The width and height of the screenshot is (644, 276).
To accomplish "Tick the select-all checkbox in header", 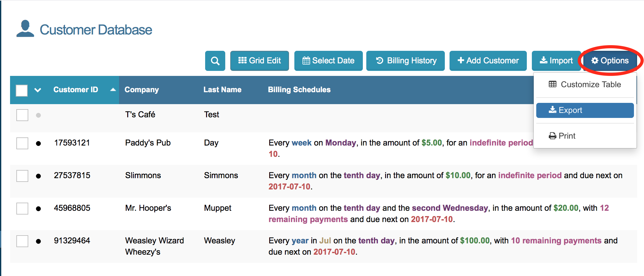I will [22, 90].
